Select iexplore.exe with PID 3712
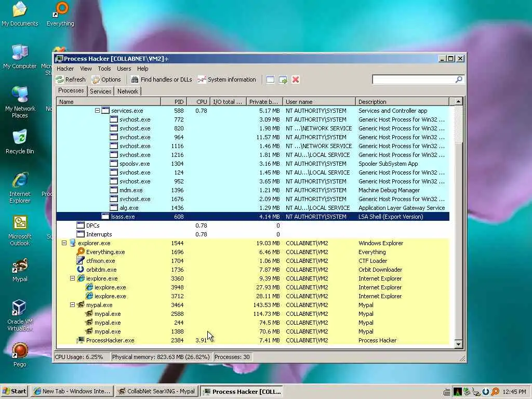 tap(253, 296)
